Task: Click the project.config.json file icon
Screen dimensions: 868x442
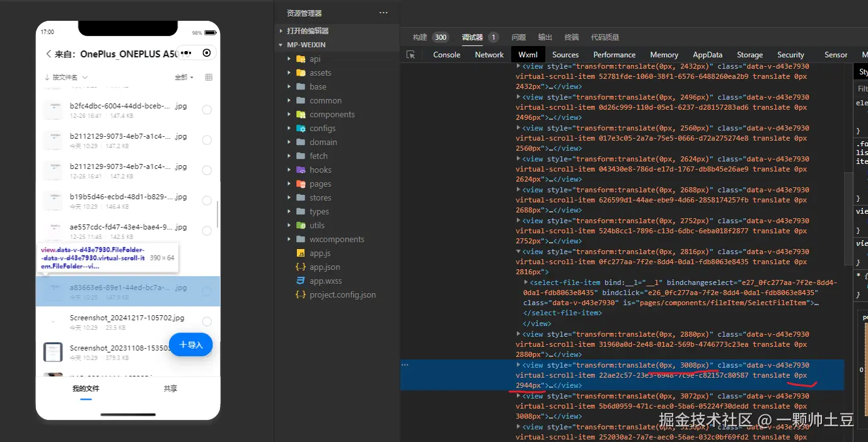Action: click(301, 295)
